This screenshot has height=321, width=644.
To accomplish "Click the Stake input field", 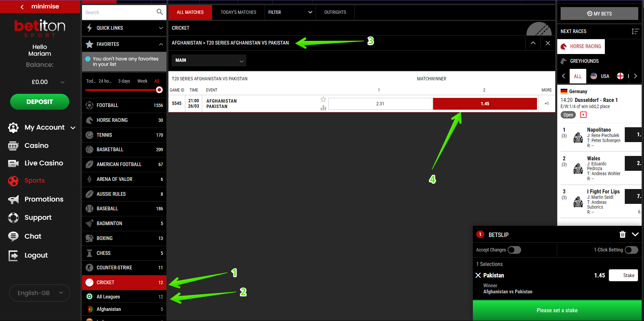I will click(623, 275).
